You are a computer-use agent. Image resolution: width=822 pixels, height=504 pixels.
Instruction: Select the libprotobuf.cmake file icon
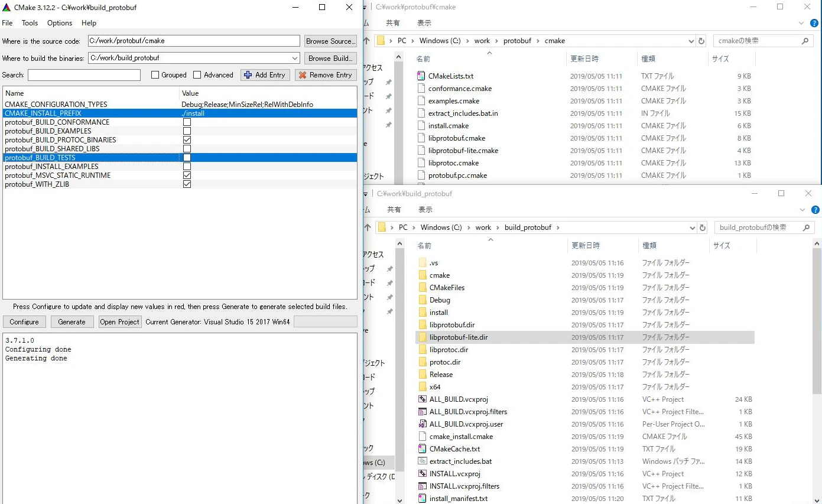pos(421,138)
